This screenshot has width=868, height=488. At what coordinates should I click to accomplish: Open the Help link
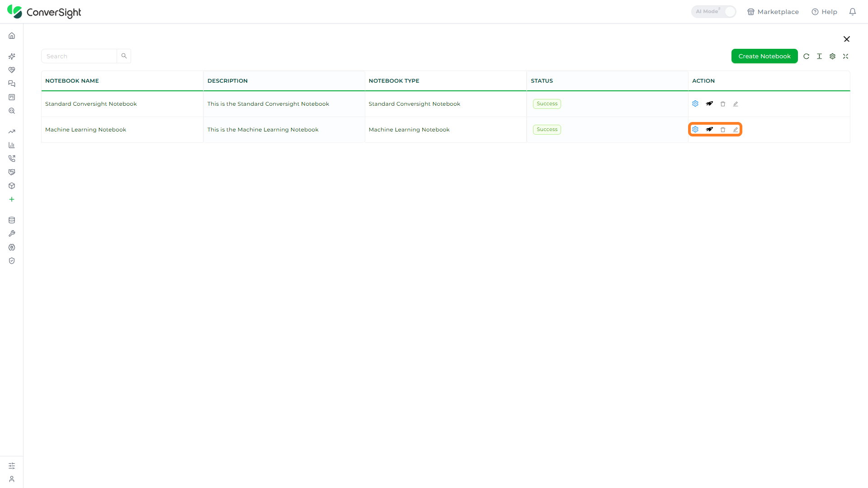coord(824,12)
